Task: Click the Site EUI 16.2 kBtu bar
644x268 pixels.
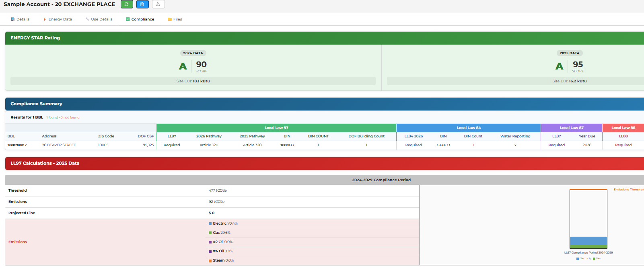Action: coord(516,81)
